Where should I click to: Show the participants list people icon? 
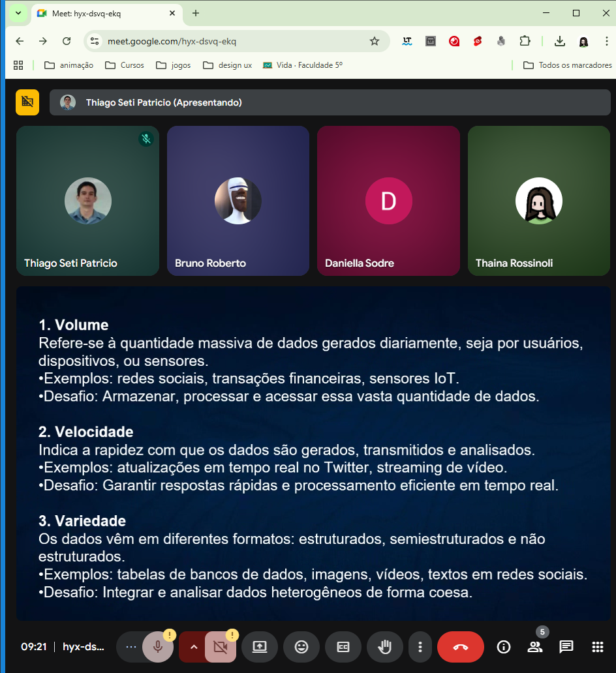point(535,647)
